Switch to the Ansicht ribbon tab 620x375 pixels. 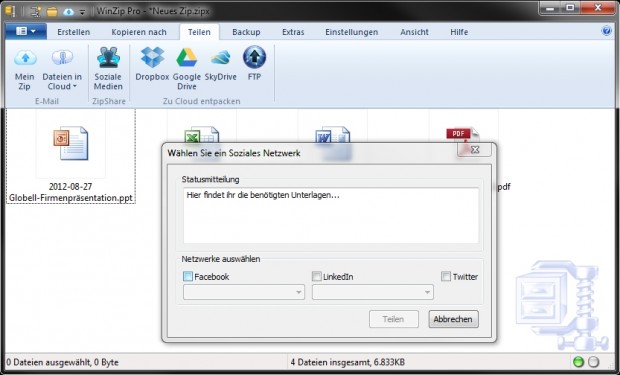pos(414,32)
